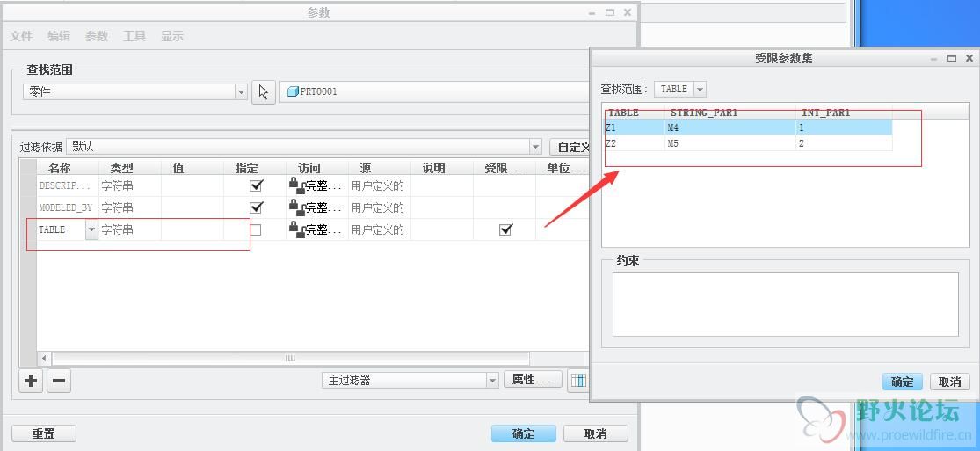Click the 单位 column header
This screenshot has height=451, width=980.
coord(566,168)
